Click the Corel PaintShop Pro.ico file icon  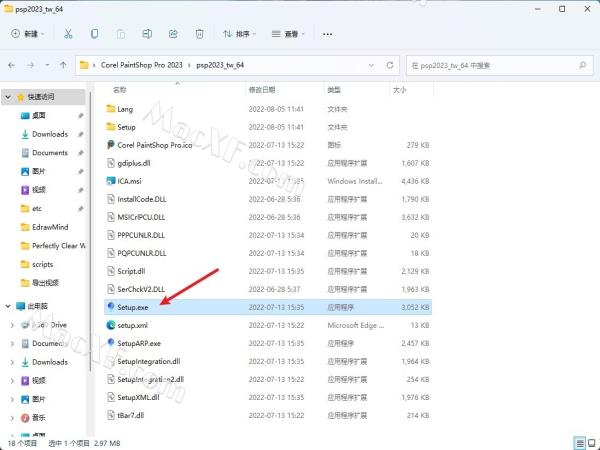click(111, 145)
